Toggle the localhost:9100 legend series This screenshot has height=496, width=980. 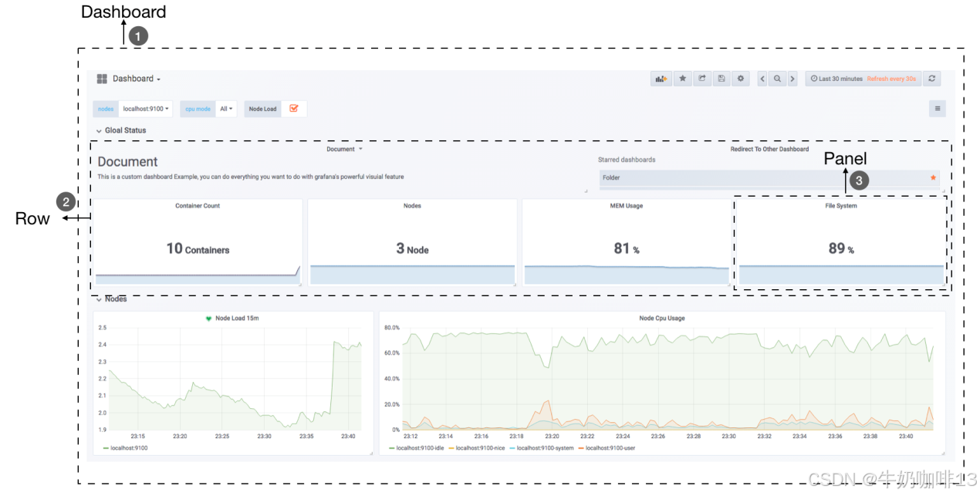(127, 447)
